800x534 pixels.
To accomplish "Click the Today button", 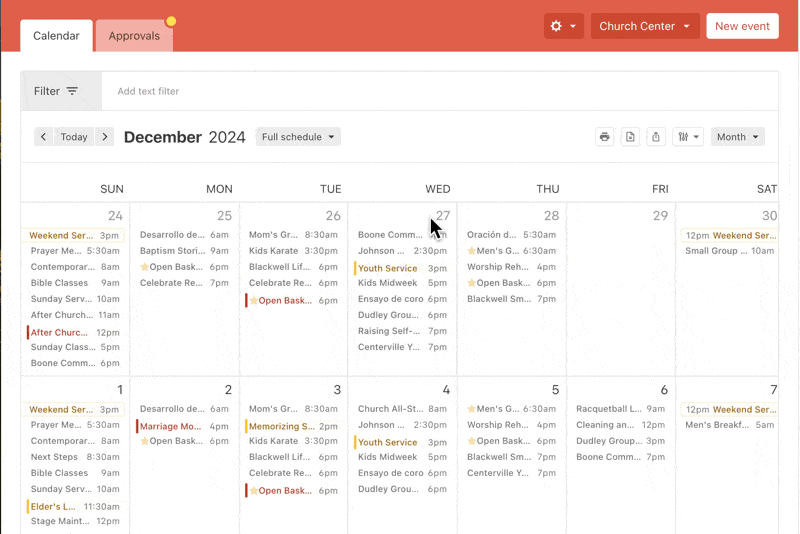I will point(74,137).
